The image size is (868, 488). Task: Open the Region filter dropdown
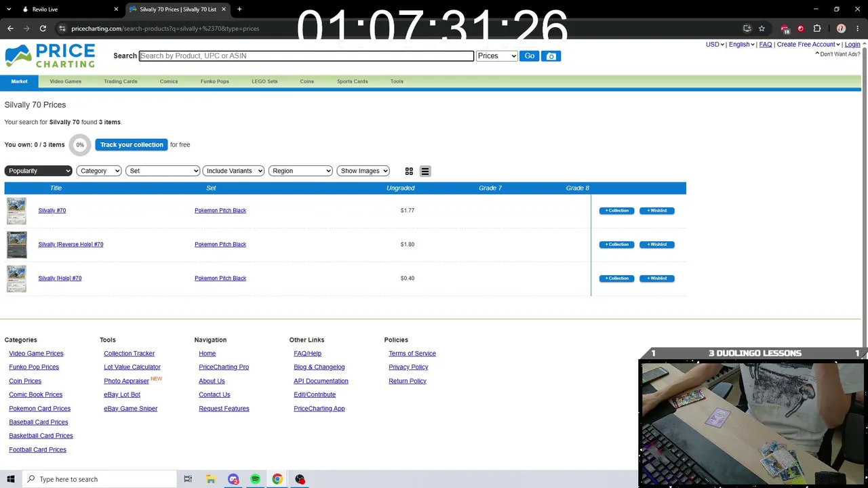[300, 171]
